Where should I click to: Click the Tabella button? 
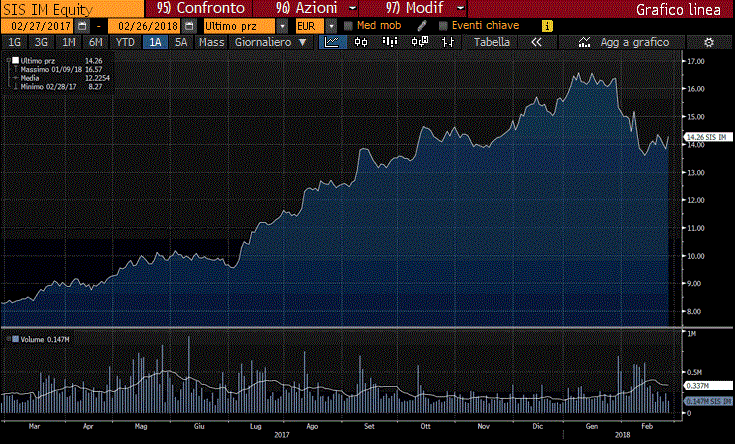tap(492, 42)
